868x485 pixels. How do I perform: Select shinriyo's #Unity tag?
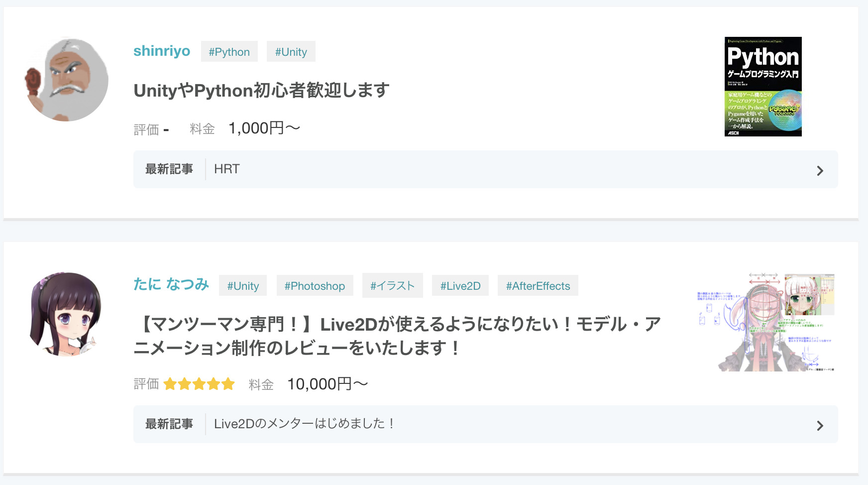291,51
